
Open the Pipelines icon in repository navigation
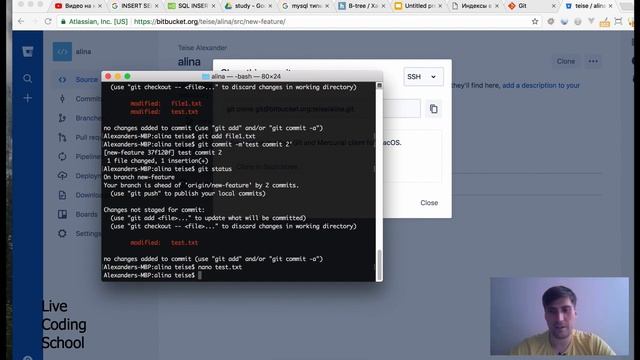(62, 156)
